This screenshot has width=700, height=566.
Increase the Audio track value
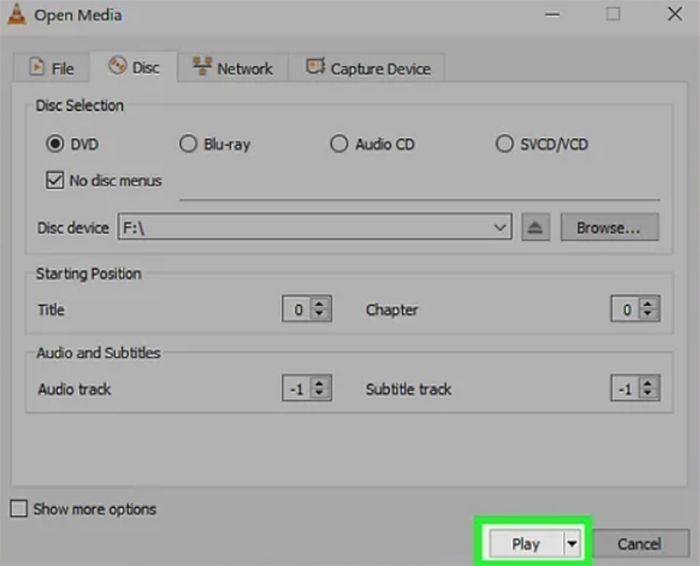point(319,383)
